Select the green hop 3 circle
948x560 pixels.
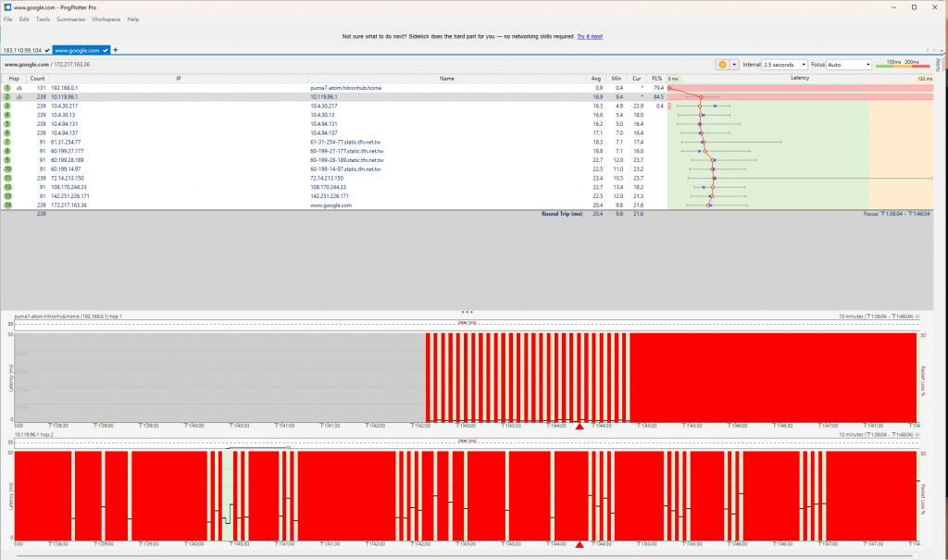point(7,106)
